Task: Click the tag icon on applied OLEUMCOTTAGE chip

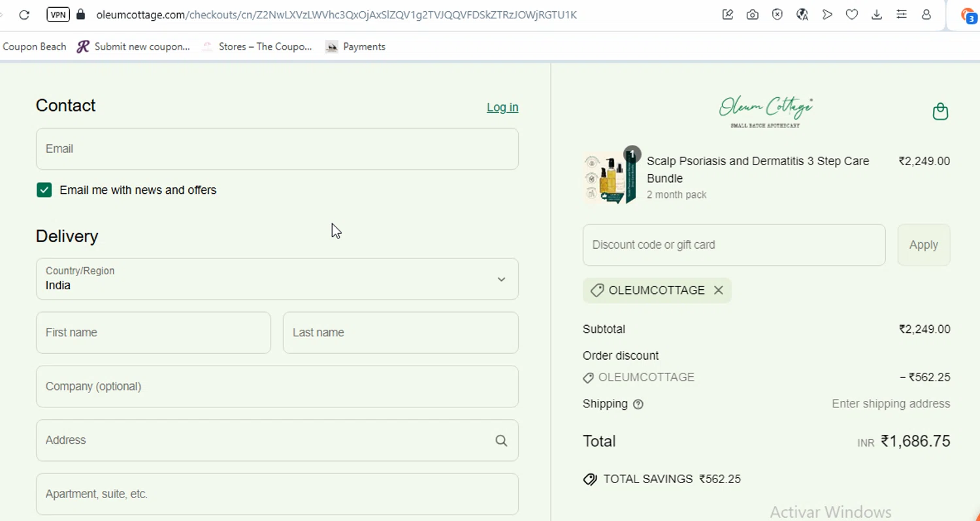Action: [x=596, y=291]
